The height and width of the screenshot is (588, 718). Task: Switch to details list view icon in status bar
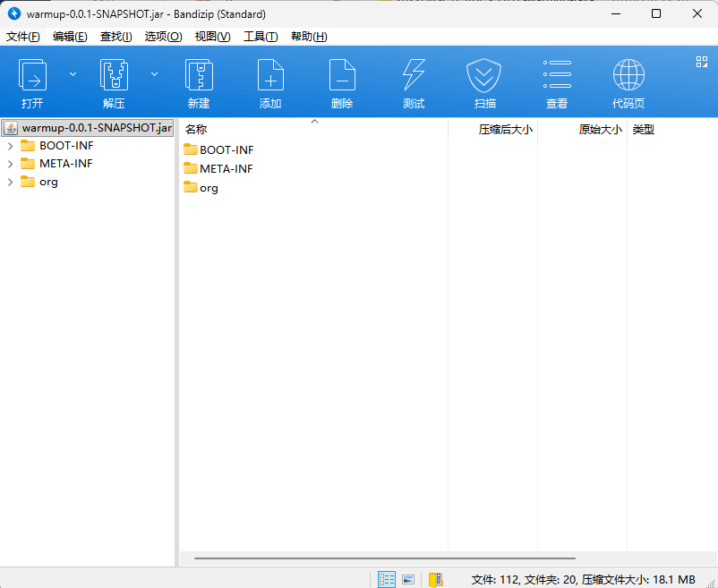pos(387,579)
